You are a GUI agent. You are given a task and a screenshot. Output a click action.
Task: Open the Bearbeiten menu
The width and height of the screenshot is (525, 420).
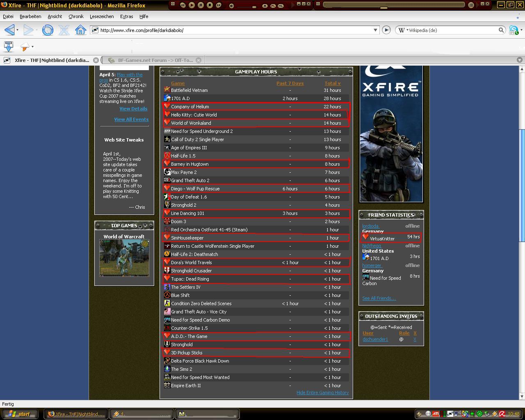(x=30, y=16)
